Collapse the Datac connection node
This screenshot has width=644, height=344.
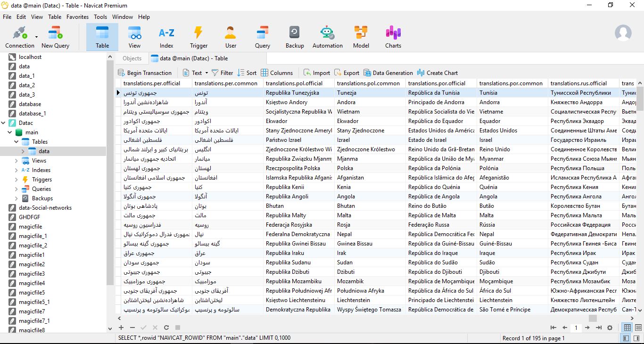tap(4, 123)
